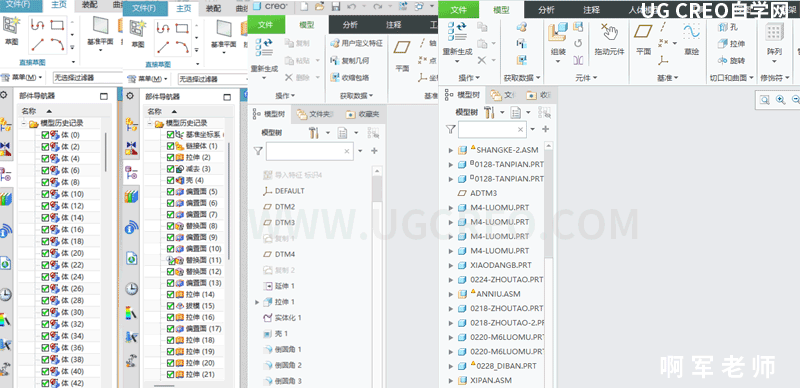Open the 切口和曲面 group dropdown
The height and width of the screenshot is (388, 800).
(732, 78)
